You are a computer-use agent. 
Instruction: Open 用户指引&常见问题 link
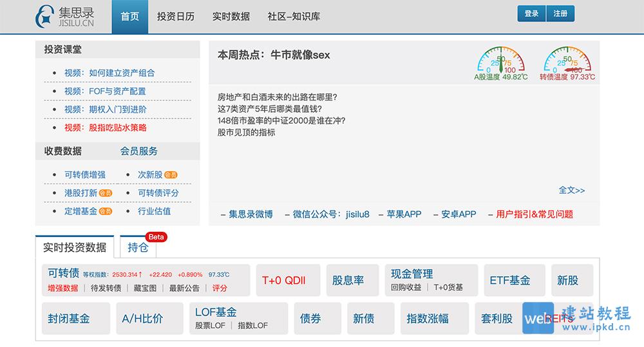[535, 214]
